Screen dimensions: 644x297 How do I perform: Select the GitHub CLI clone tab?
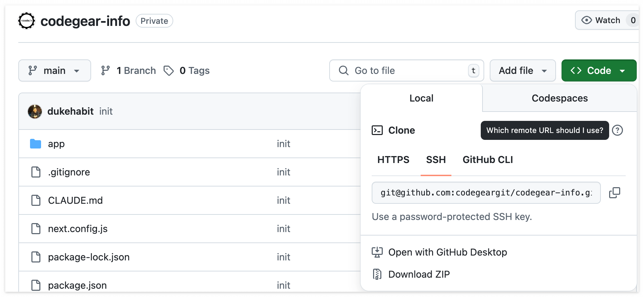(488, 160)
